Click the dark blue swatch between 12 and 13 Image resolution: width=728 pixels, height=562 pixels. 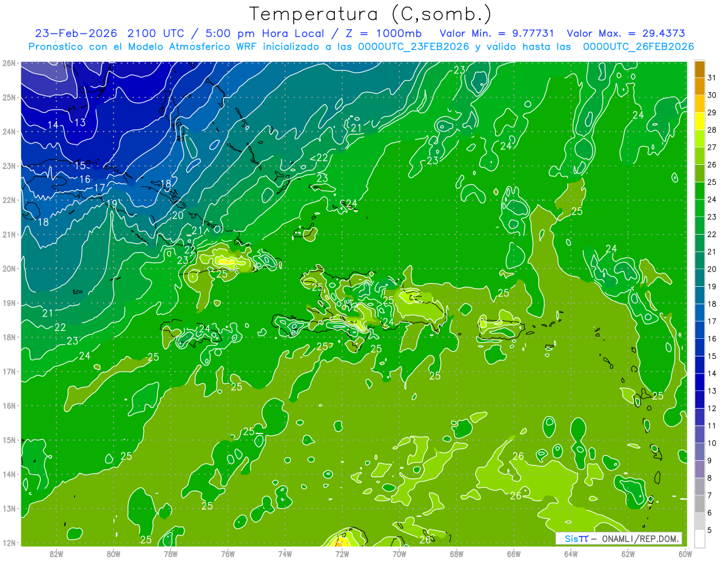[x=699, y=400]
